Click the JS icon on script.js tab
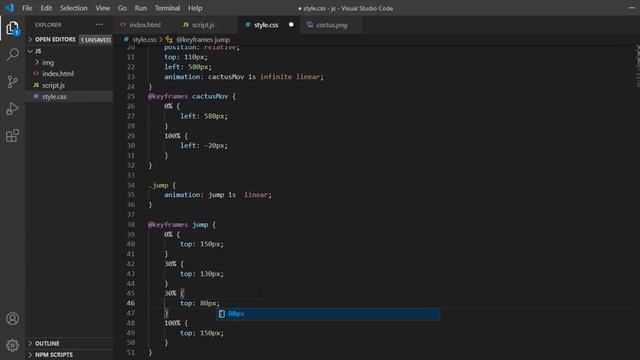 coord(186,25)
